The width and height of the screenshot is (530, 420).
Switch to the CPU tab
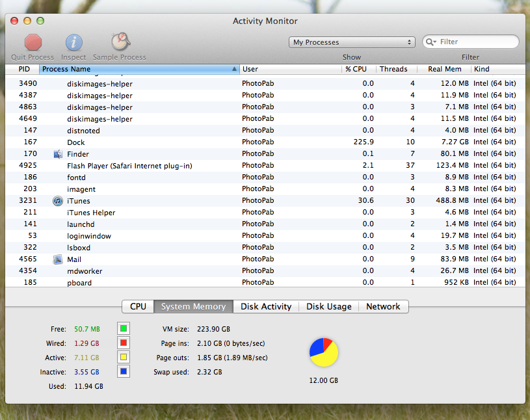pyautogui.click(x=138, y=306)
